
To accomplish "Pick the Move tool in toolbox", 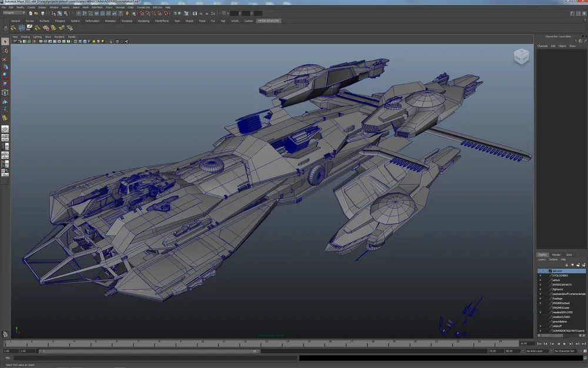I will pyautogui.click(x=5, y=67).
